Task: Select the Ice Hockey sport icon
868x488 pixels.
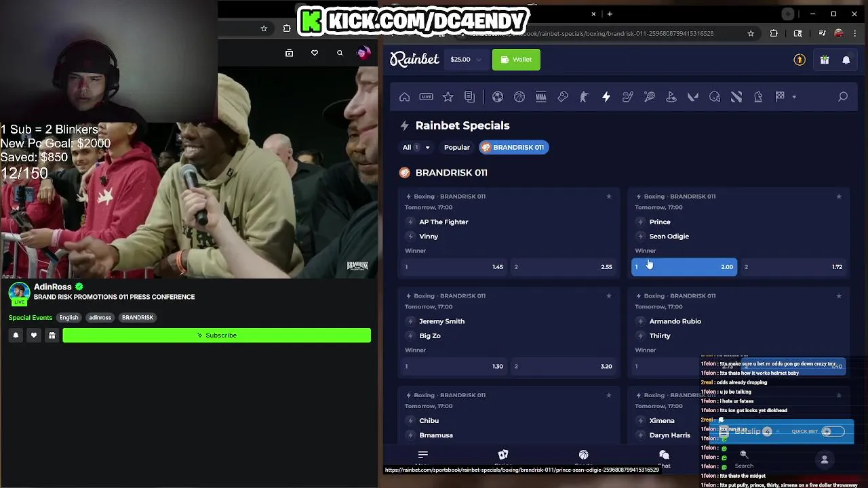Action: click(x=628, y=97)
